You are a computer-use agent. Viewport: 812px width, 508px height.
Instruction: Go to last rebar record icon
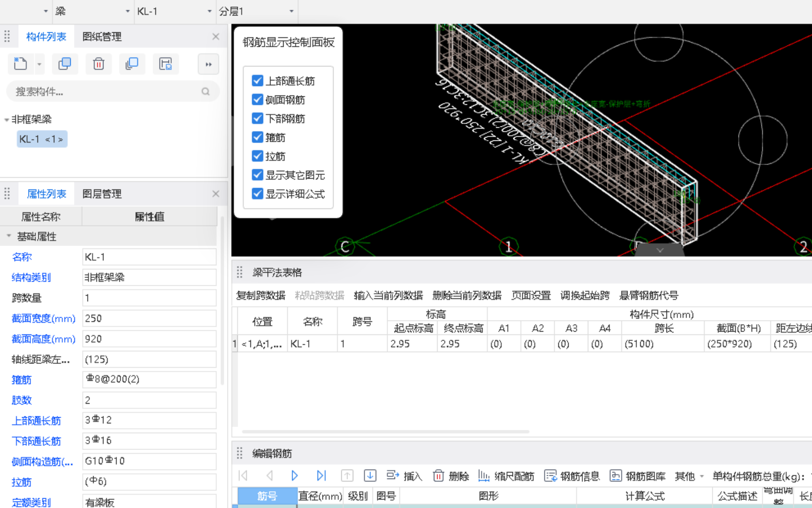(x=321, y=476)
